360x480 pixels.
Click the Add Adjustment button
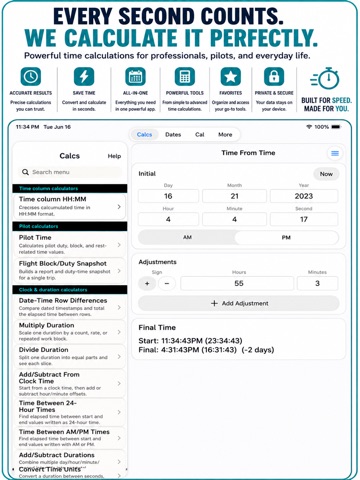[239, 303]
